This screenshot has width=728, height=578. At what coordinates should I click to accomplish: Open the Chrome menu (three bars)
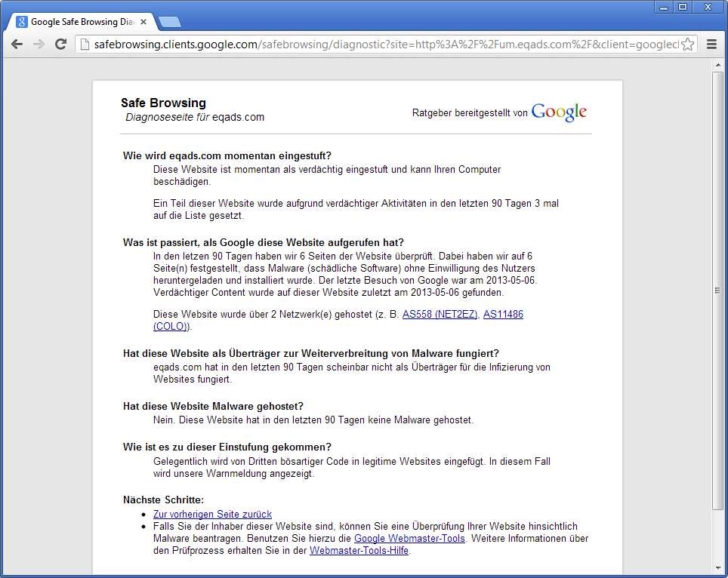click(711, 45)
